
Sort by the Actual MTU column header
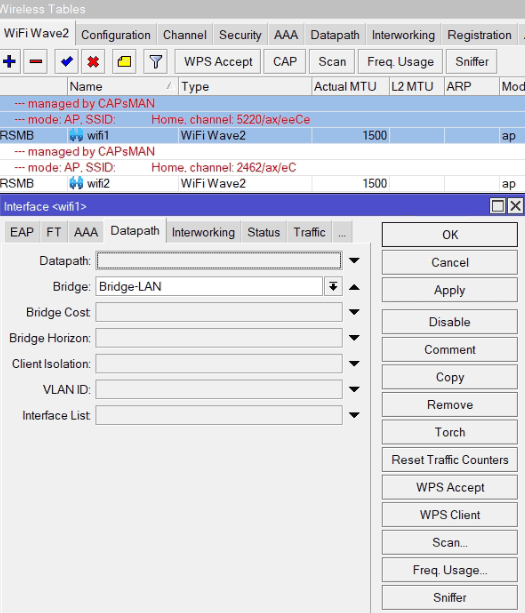click(351, 86)
